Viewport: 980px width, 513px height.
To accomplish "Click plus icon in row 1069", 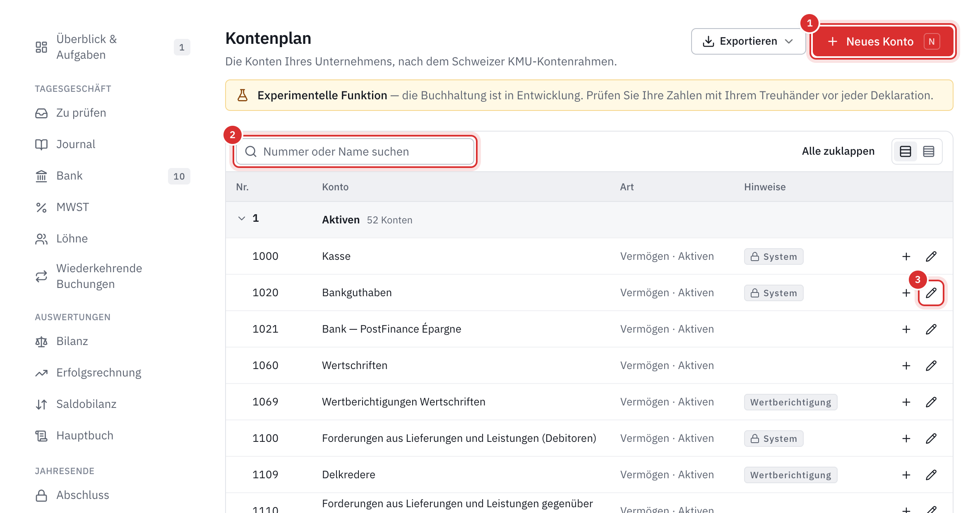I will 906,402.
